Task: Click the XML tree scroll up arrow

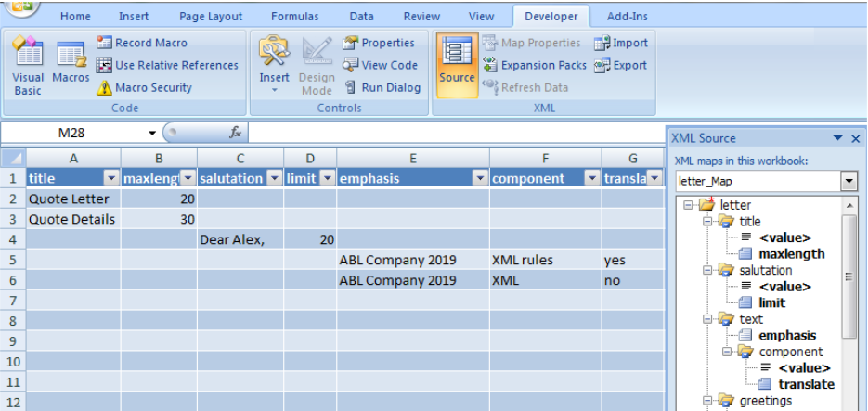Action: click(x=849, y=206)
